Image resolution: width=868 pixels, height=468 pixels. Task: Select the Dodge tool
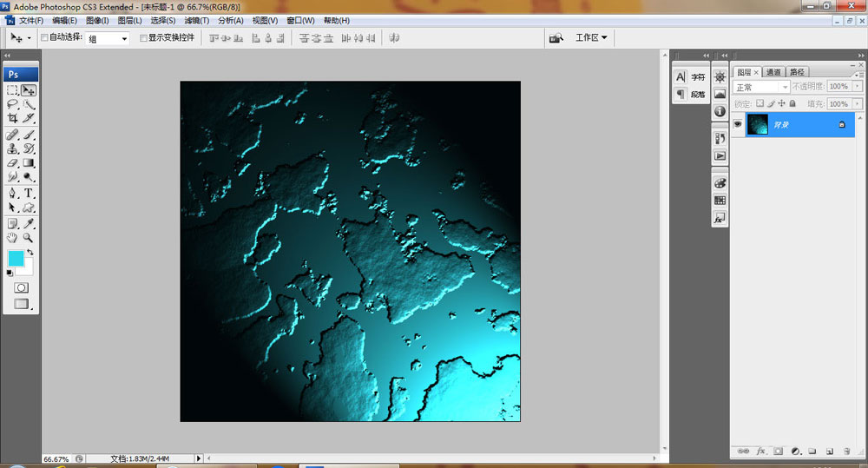coord(29,176)
